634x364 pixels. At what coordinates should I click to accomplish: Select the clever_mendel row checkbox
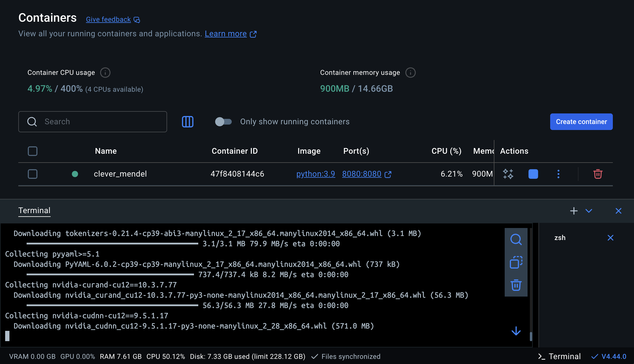pos(33,174)
